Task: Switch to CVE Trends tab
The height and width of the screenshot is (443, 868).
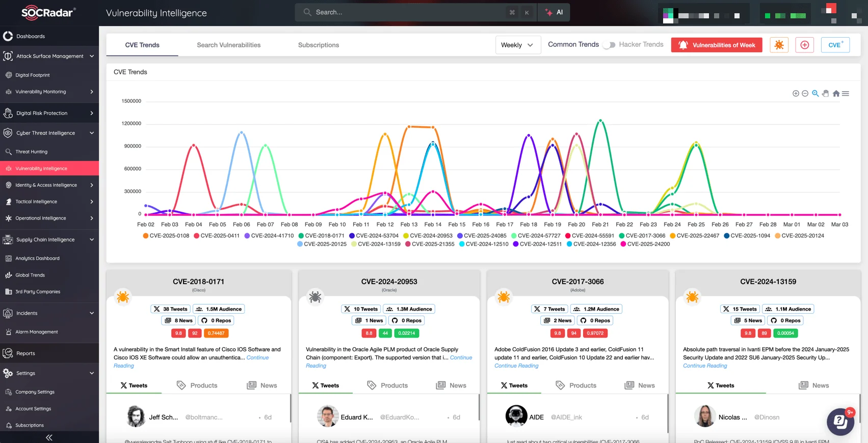Action: [x=142, y=45]
